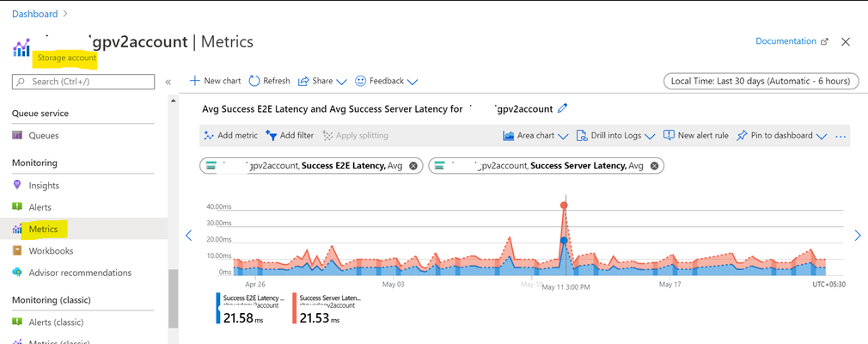Viewport: 868px width, 344px height.
Task: Click Add filter in chart toolbar
Action: pos(290,135)
